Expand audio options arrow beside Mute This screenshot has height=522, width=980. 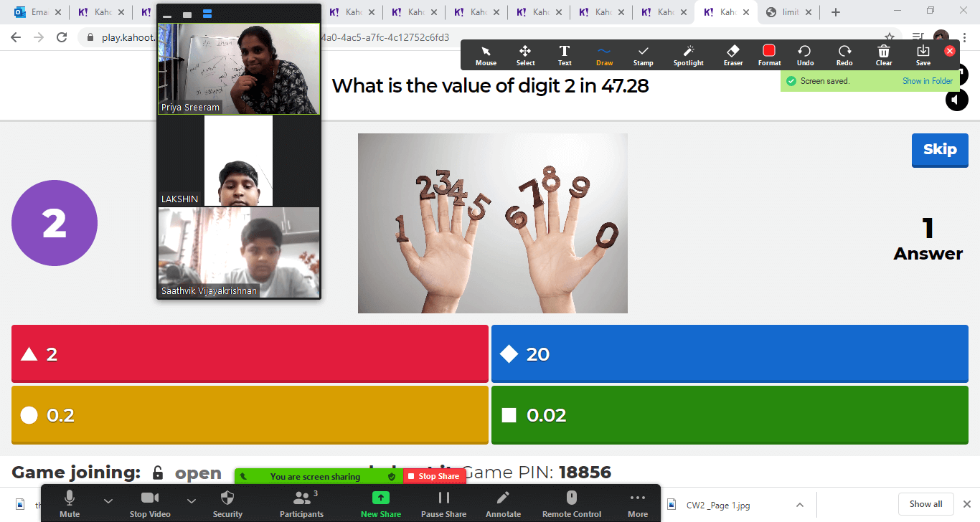click(x=108, y=500)
